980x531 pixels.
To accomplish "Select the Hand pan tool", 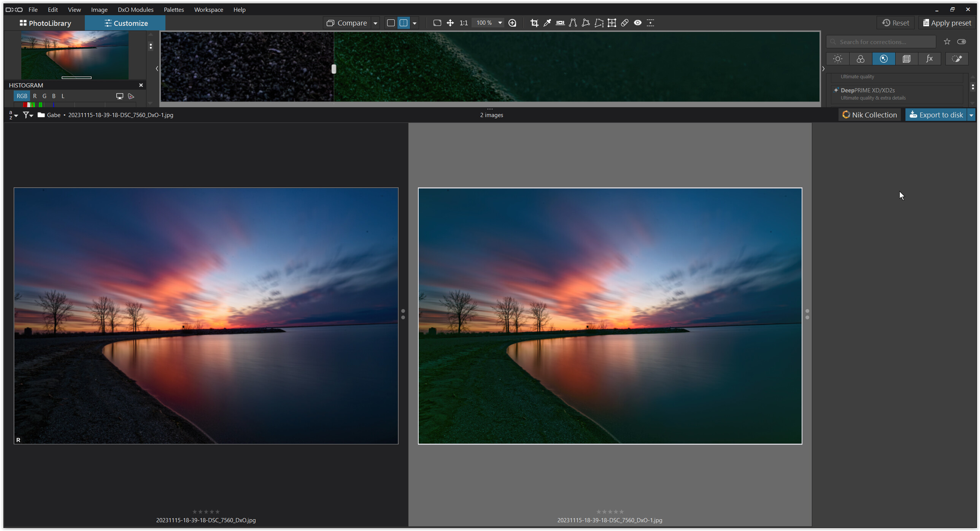I will tap(450, 23).
